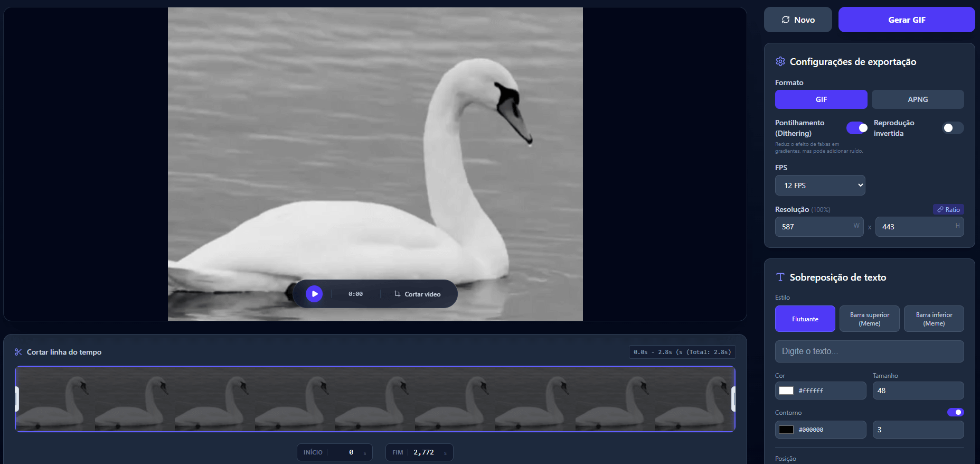Click the INÍCIO start time field
This screenshot has width=980, height=464.
[x=335, y=452]
